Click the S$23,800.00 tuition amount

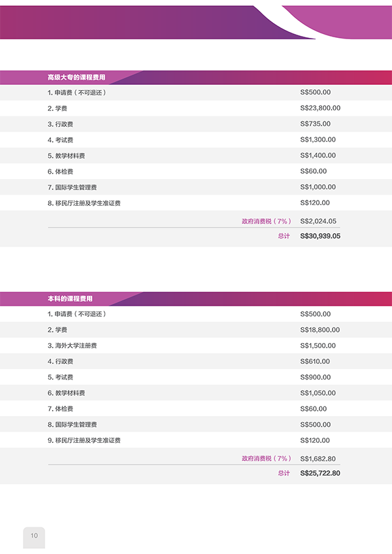point(320,108)
